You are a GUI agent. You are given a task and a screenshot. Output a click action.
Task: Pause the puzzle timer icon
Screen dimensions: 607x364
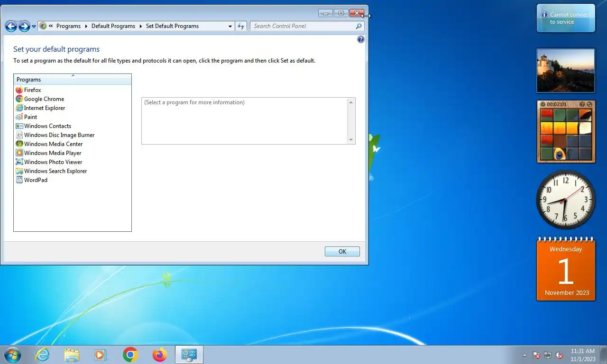(543, 104)
